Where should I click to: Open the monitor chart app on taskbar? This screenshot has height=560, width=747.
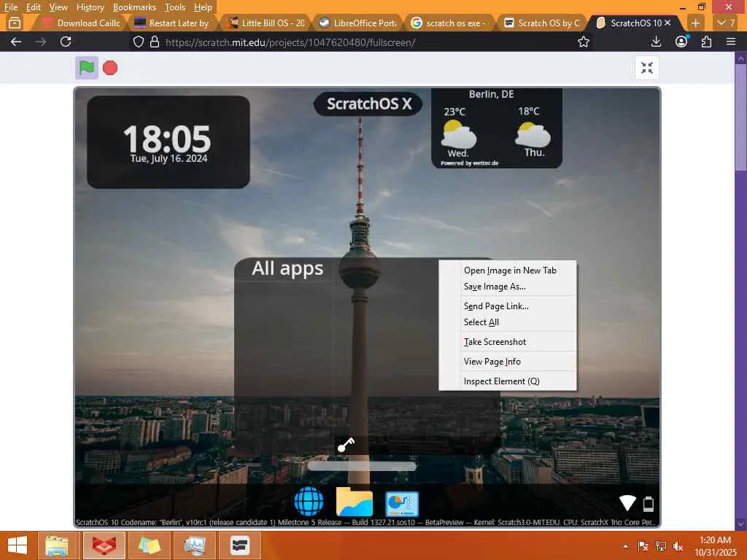click(195, 545)
